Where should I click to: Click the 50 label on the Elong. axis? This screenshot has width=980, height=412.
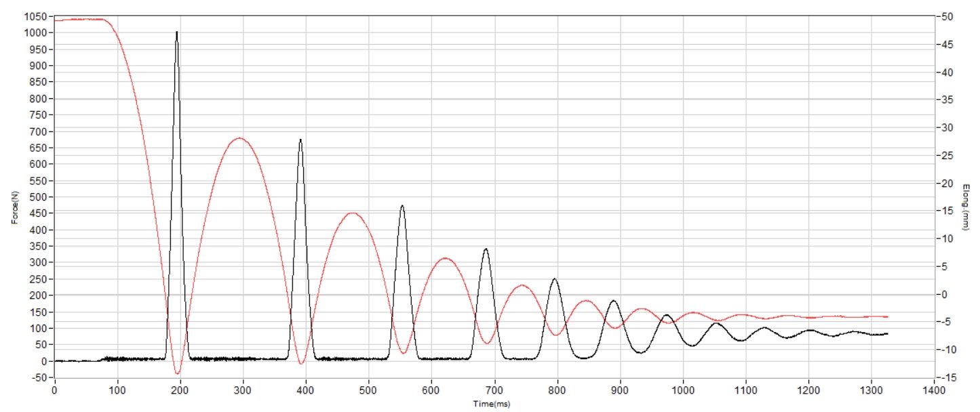click(947, 16)
